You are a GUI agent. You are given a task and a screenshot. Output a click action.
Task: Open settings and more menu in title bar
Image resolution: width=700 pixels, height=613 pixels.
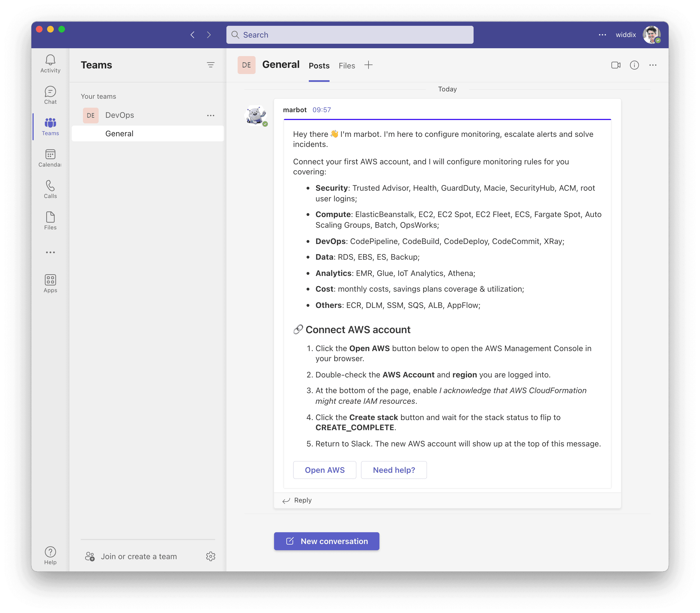(x=602, y=35)
